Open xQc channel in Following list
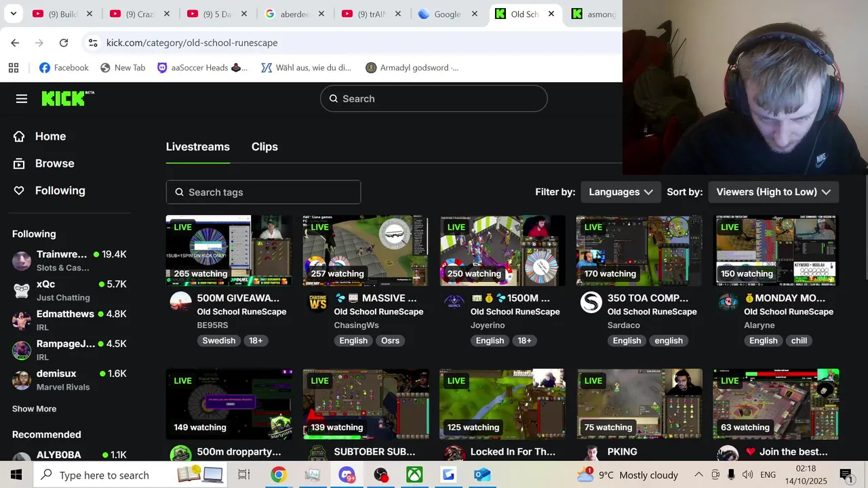This screenshot has width=868, height=488. [x=69, y=290]
